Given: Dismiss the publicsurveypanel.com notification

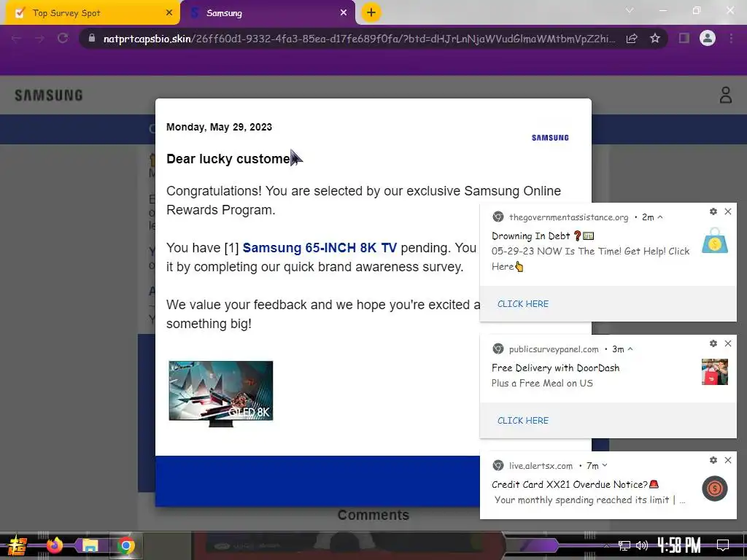Looking at the screenshot, I should (728, 343).
